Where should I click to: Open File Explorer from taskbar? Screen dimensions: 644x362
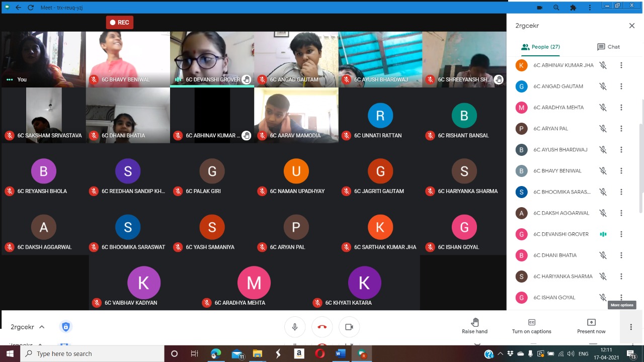pyautogui.click(x=258, y=354)
